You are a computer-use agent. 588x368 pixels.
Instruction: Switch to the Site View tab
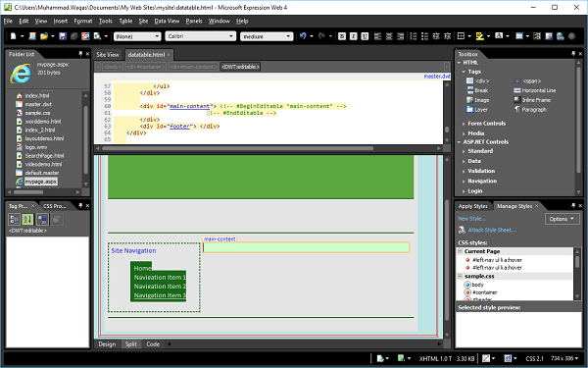[108, 54]
